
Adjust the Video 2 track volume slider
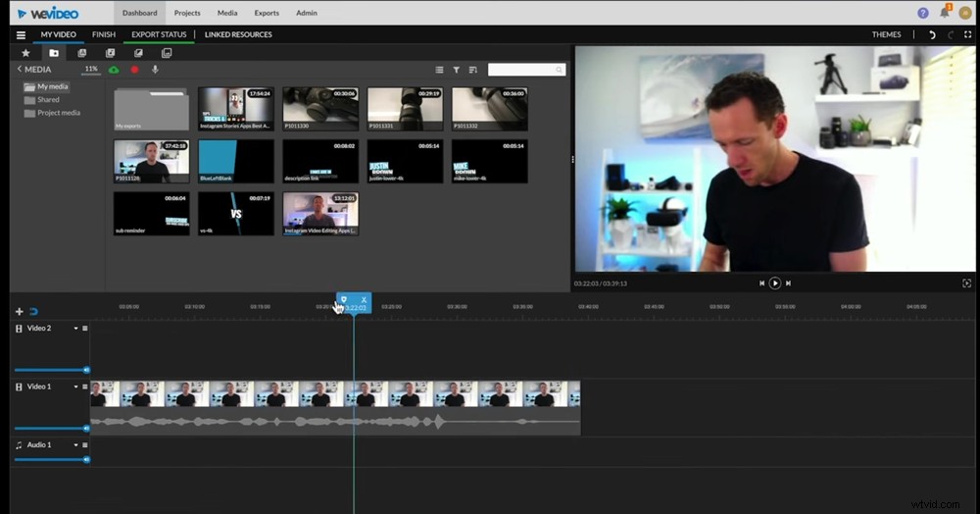click(x=52, y=370)
